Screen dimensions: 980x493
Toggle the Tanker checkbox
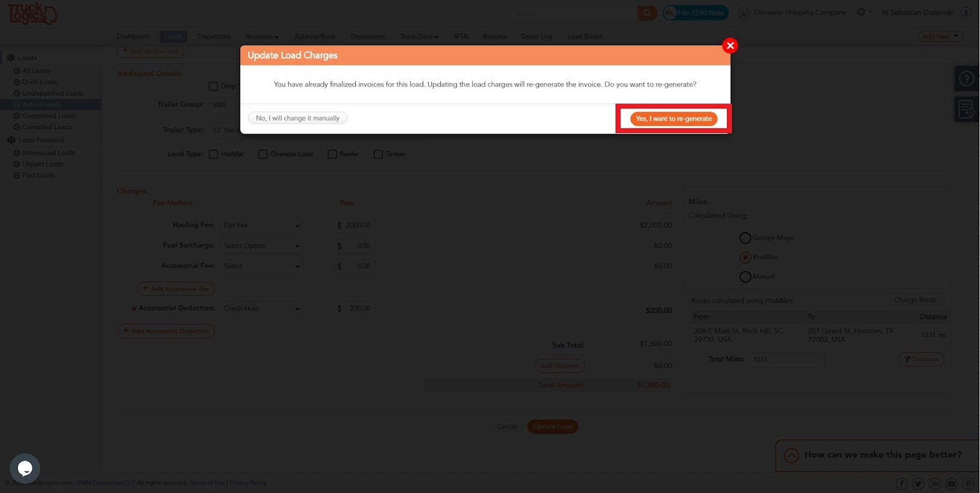(378, 154)
